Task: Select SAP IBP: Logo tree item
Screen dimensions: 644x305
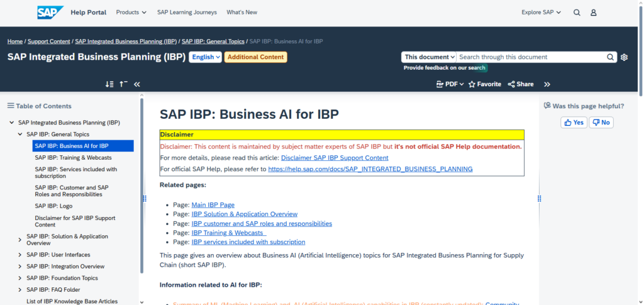Action: pos(53,206)
